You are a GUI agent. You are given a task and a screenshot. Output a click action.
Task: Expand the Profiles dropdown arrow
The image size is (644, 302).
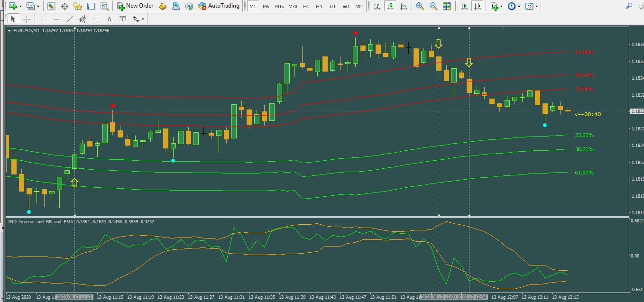pos(38,7)
